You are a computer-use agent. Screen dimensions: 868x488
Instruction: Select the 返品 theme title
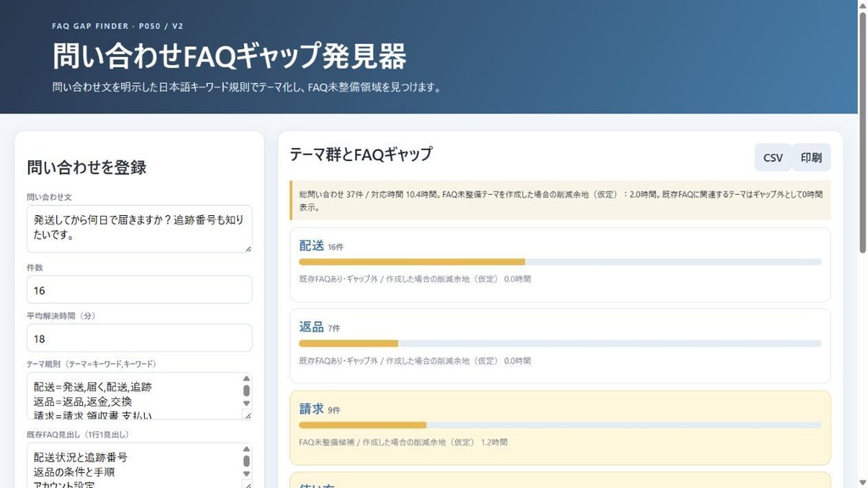coord(311,327)
